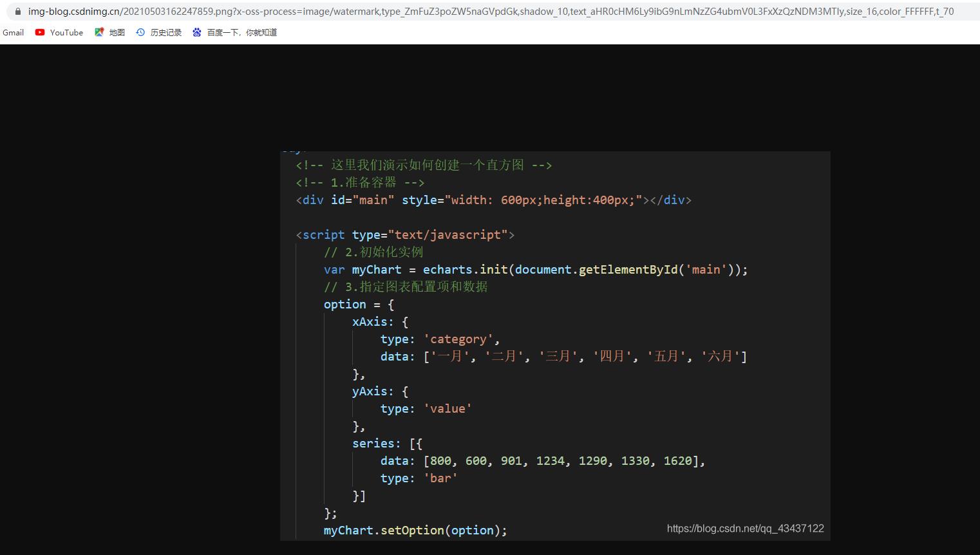Open the Gmail bookmark
The width and height of the screenshot is (980, 555).
14,32
